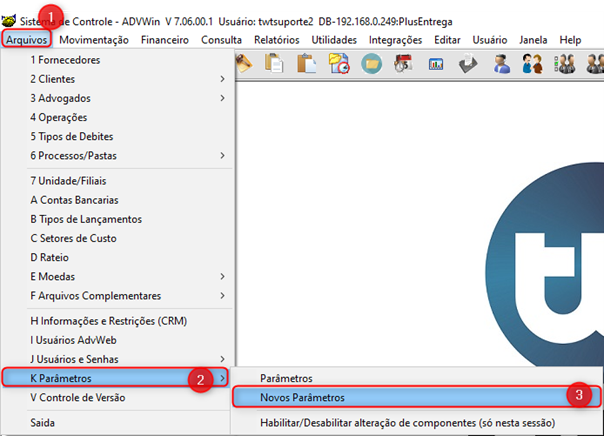Expand the Moedas submenu arrow
Image resolution: width=604 pixels, height=436 pixels.
click(x=222, y=277)
